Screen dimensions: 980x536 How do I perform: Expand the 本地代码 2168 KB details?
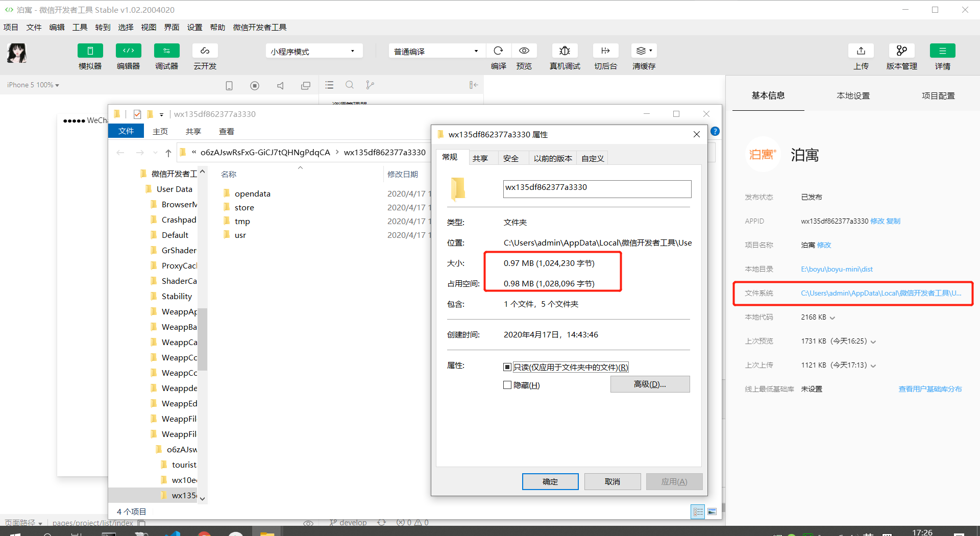[832, 318]
